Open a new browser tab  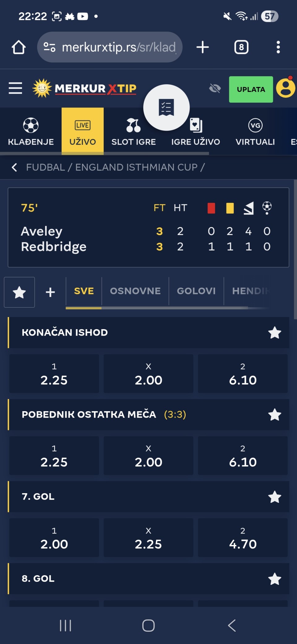coord(203,47)
